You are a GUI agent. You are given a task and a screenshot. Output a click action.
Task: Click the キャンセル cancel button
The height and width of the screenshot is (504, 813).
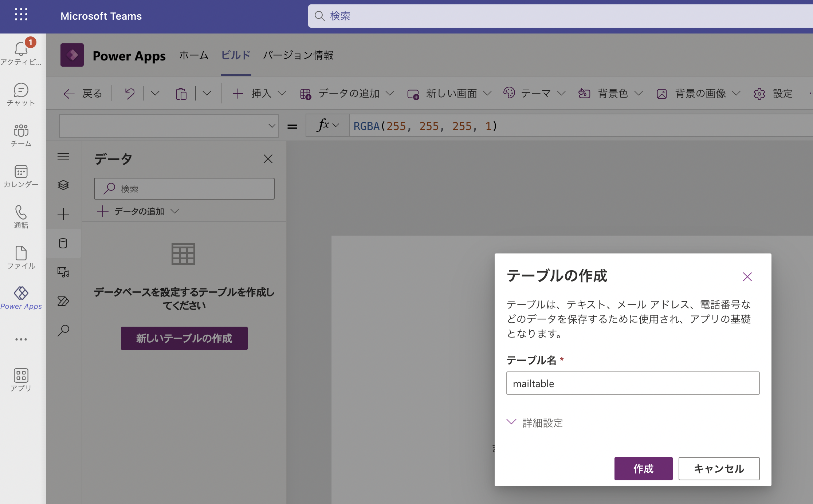[x=719, y=468]
